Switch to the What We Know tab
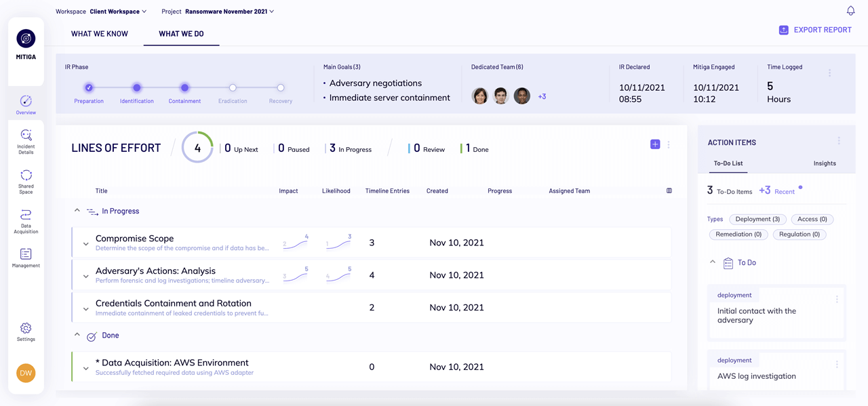This screenshot has width=868, height=406. [x=100, y=34]
